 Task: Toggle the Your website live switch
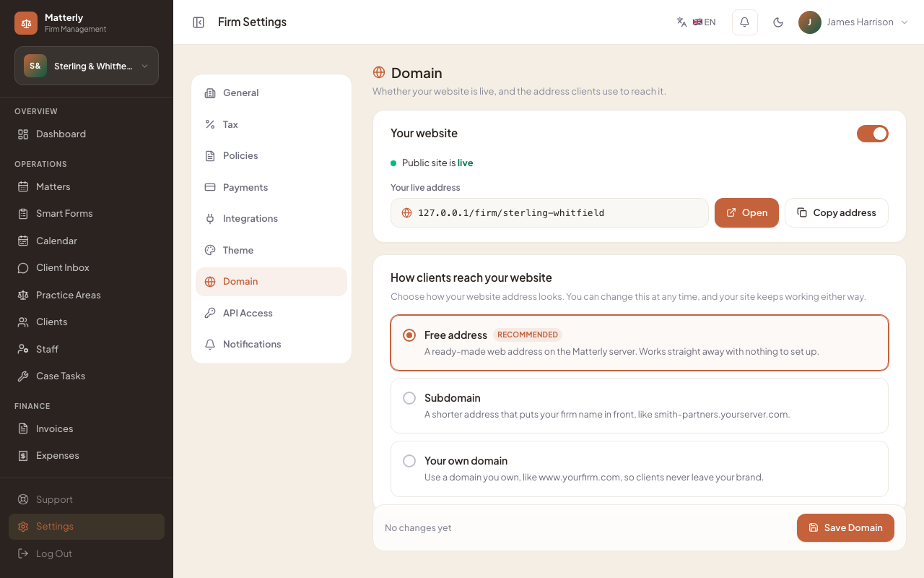click(x=873, y=134)
